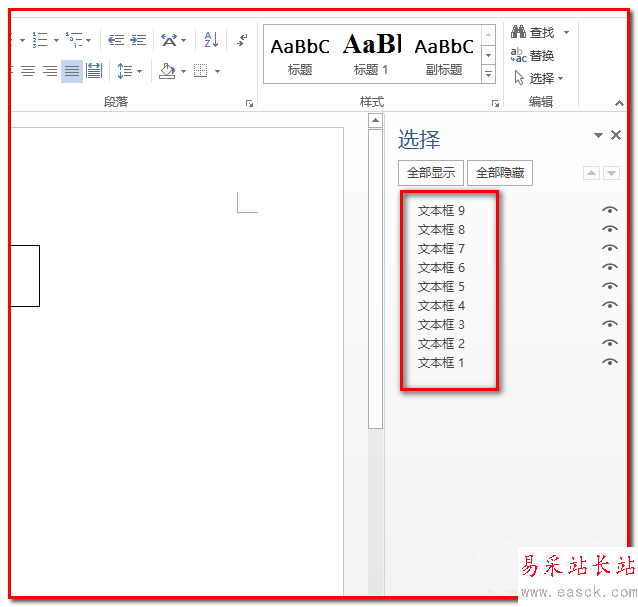638x607 pixels.
Task: Click the line spacing icon
Action: (125, 72)
